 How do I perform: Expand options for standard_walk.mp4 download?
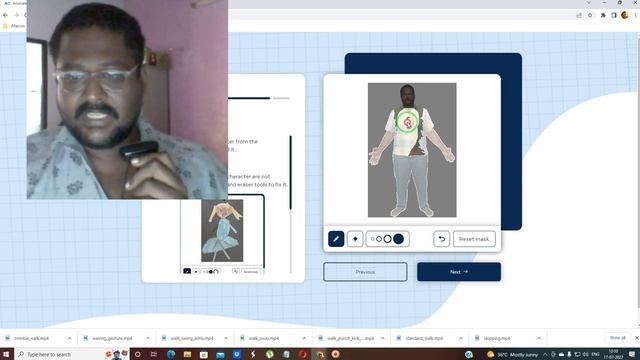click(x=461, y=338)
